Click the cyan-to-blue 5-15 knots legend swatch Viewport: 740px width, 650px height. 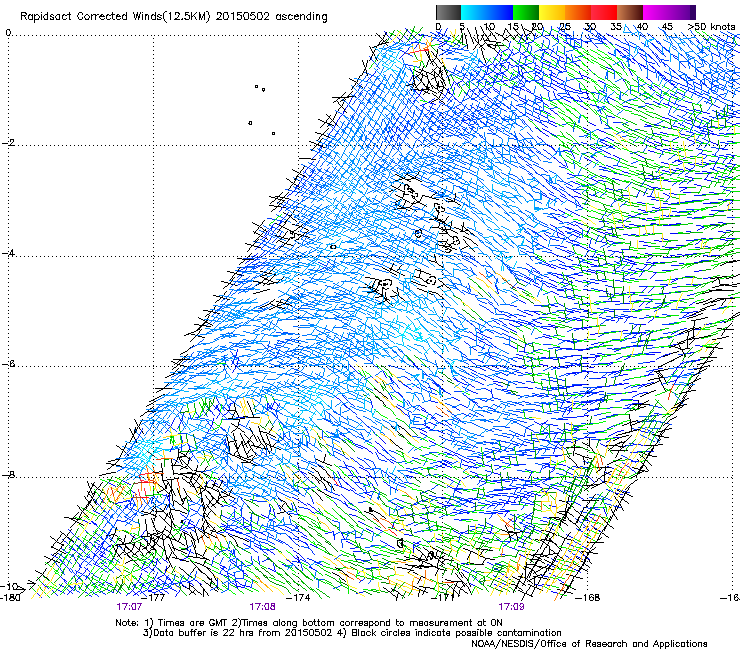coord(487,12)
